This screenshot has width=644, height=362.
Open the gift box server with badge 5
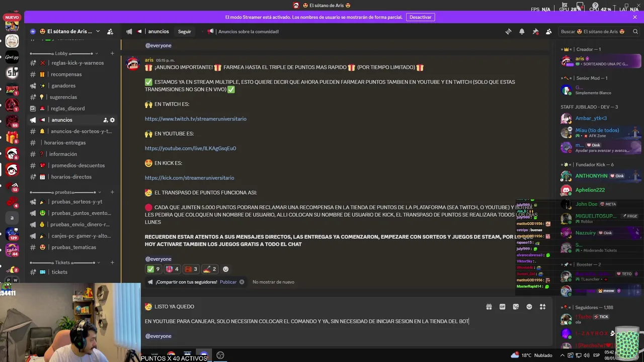point(12,137)
